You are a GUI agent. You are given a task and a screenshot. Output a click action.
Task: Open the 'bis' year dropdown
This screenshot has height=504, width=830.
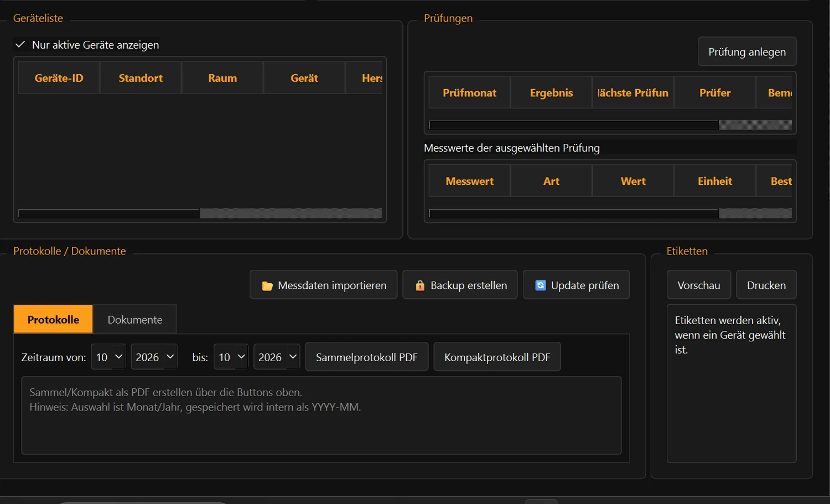(277, 357)
